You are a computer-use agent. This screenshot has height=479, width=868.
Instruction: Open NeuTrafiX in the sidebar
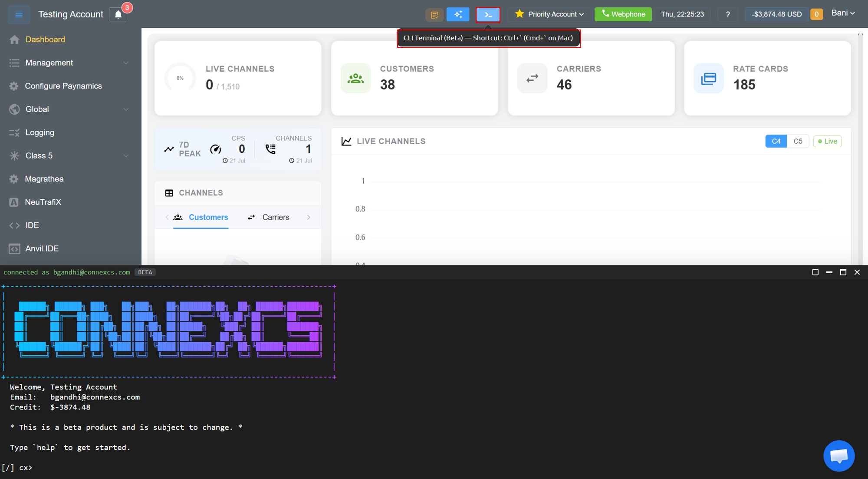tap(43, 202)
